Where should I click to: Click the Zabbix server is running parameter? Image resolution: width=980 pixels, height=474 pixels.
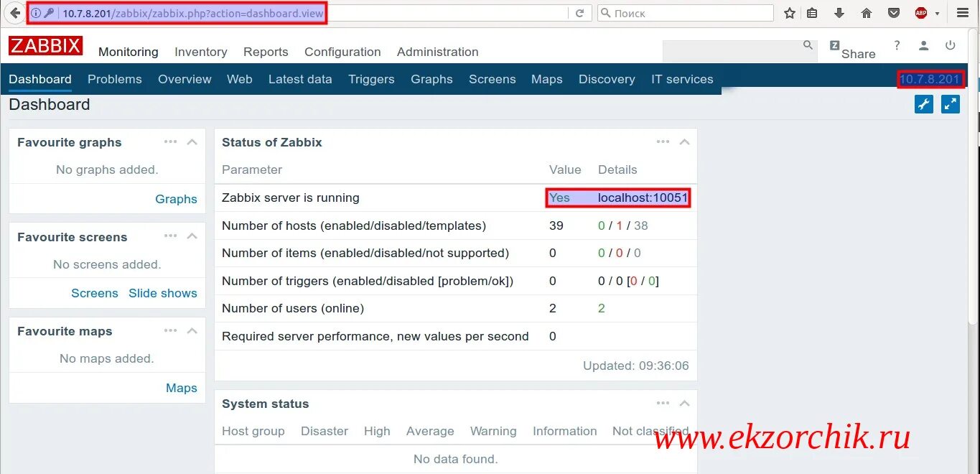pyautogui.click(x=291, y=197)
